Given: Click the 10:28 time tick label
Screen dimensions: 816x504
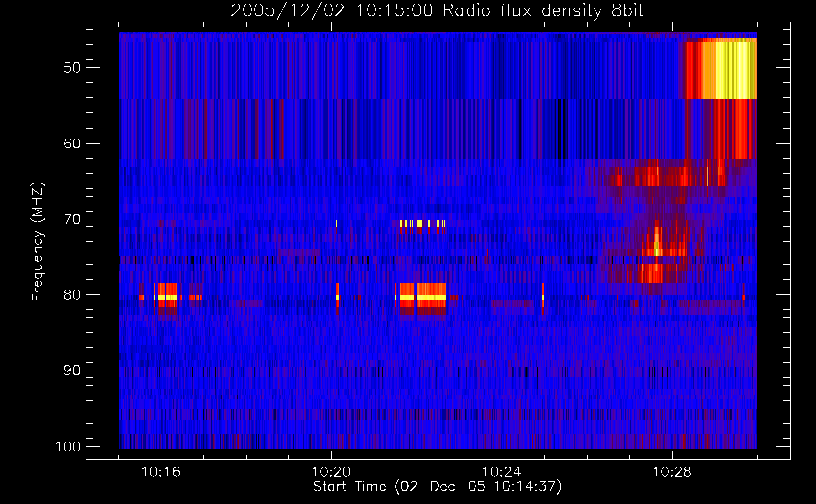Looking at the screenshot, I should tap(672, 472).
